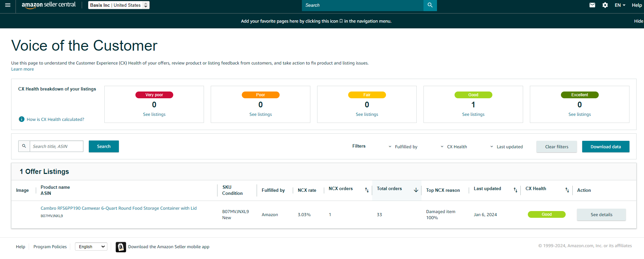Viewport: 644px width, 259px height.
Task: Open the English language selector in footer
Action: (91, 247)
